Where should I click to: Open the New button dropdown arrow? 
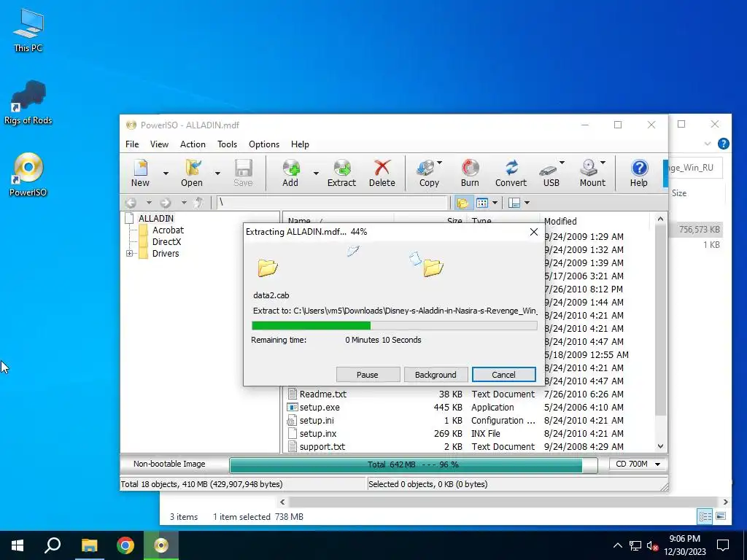(x=166, y=174)
